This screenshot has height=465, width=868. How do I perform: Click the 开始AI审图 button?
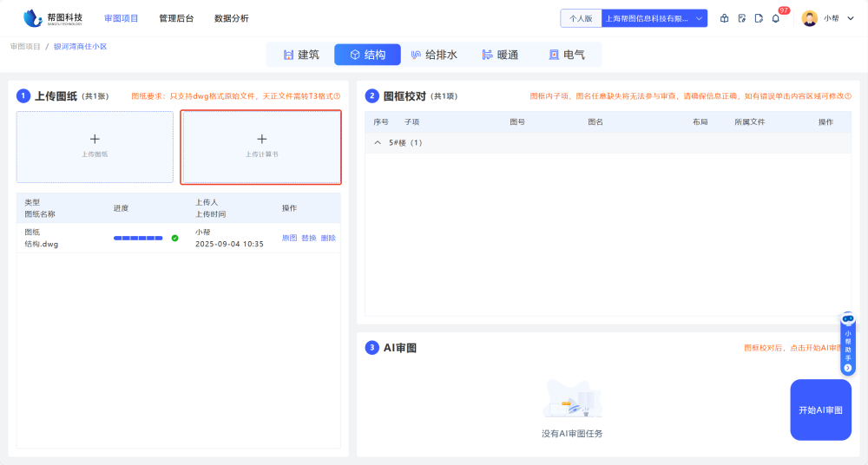point(820,409)
